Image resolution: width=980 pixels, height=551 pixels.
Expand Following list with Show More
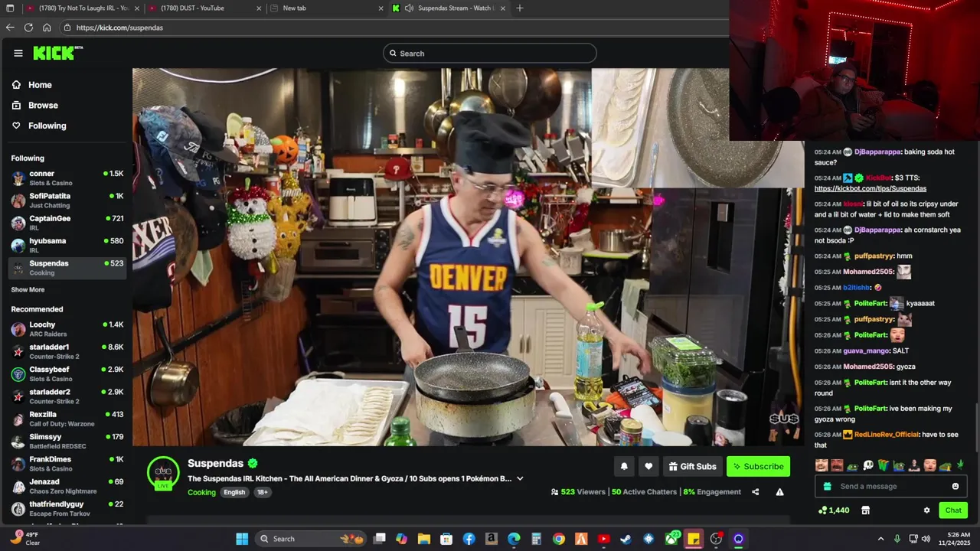click(x=28, y=290)
